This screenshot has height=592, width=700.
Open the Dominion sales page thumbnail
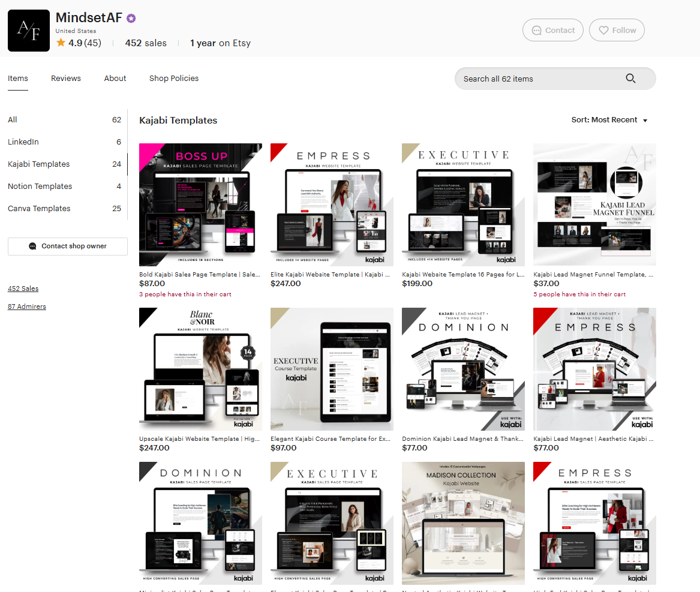[200, 523]
